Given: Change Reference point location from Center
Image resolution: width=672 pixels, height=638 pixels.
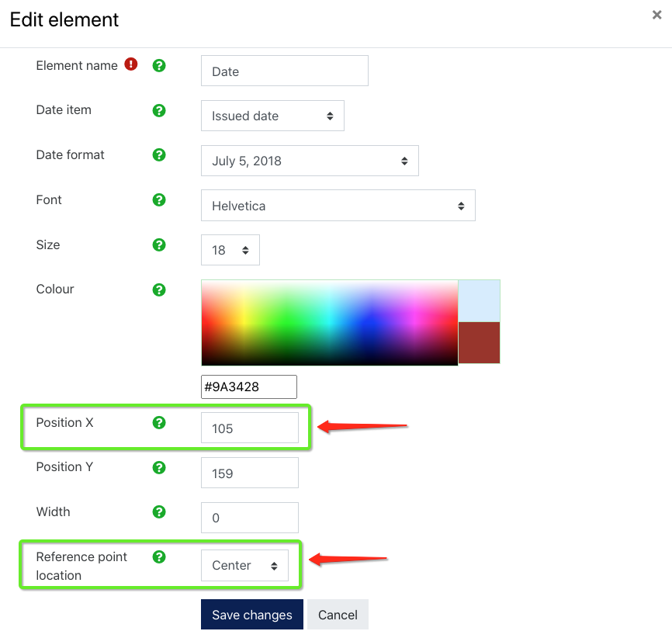Looking at the screenshot, I should click(244, 565).
